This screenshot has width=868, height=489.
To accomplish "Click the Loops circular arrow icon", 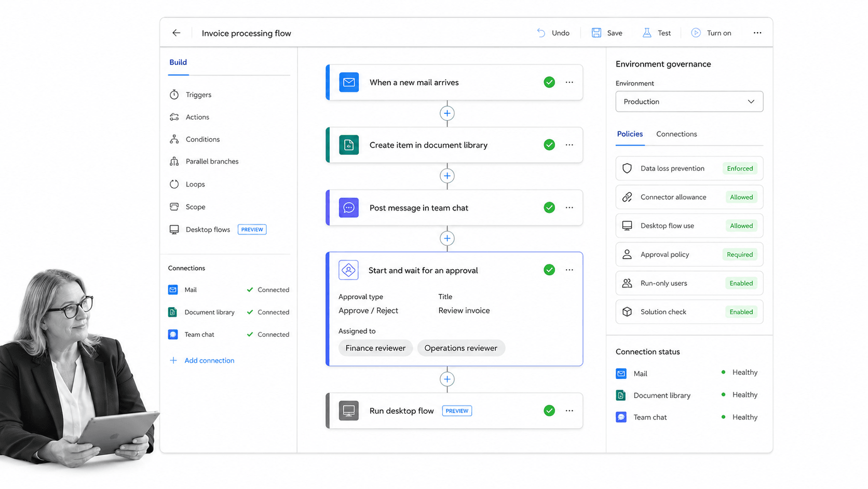I will click(x=174, y=184).
